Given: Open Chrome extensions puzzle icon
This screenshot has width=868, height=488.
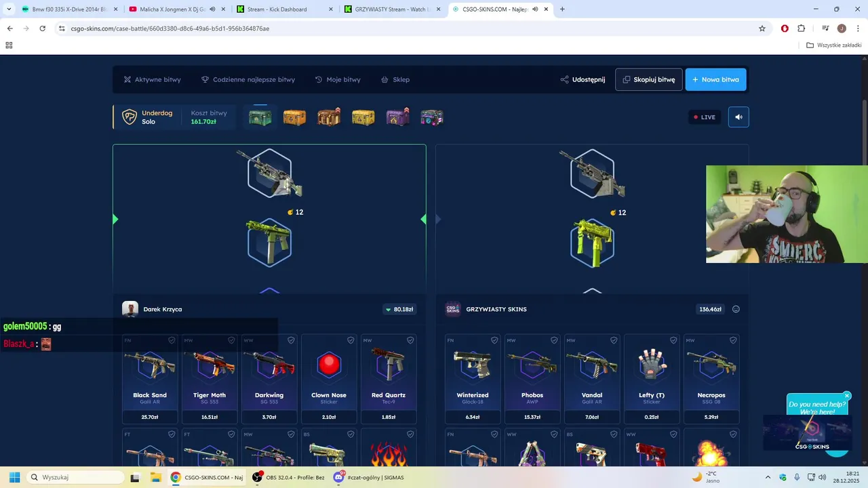Looking at the screenshot, I should click(x=802, y=28).
